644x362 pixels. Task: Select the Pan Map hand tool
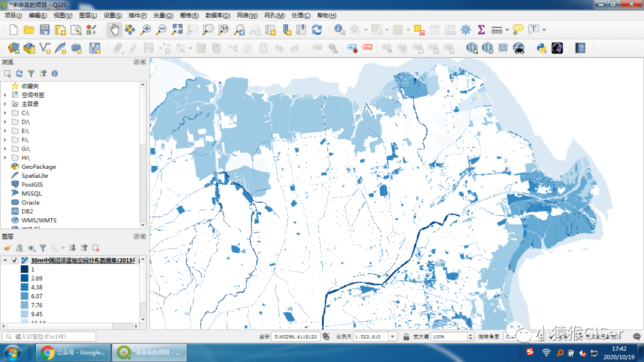[114, 29]
